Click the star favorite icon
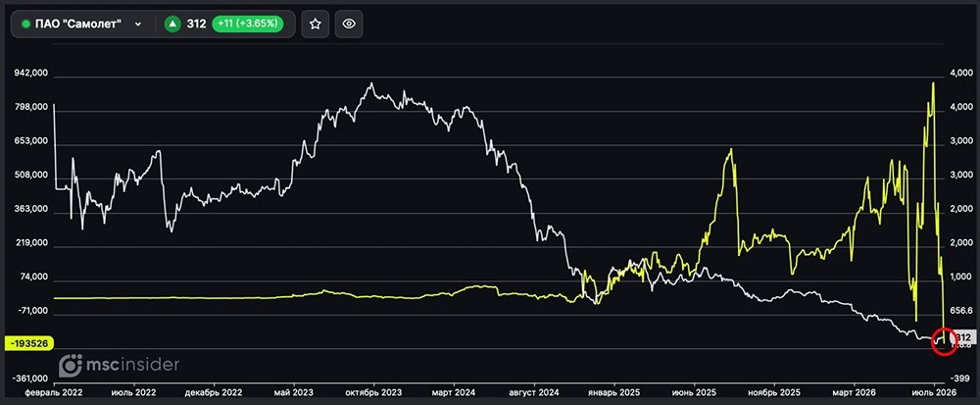The width and height of the screenshot is (980, 405). click(315, 24)
